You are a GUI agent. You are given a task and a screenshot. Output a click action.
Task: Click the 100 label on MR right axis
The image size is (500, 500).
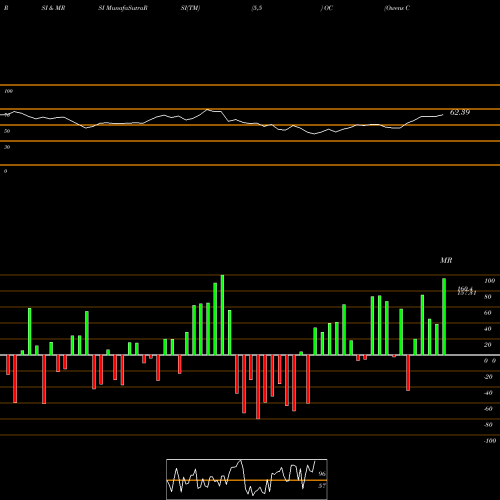pyautogui.click(x=489, y=281)
